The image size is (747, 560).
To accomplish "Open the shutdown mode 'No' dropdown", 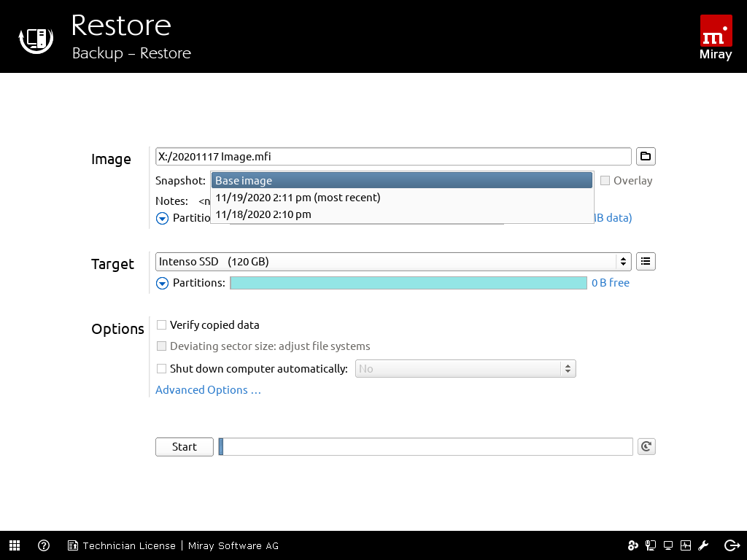I will 465,369.
